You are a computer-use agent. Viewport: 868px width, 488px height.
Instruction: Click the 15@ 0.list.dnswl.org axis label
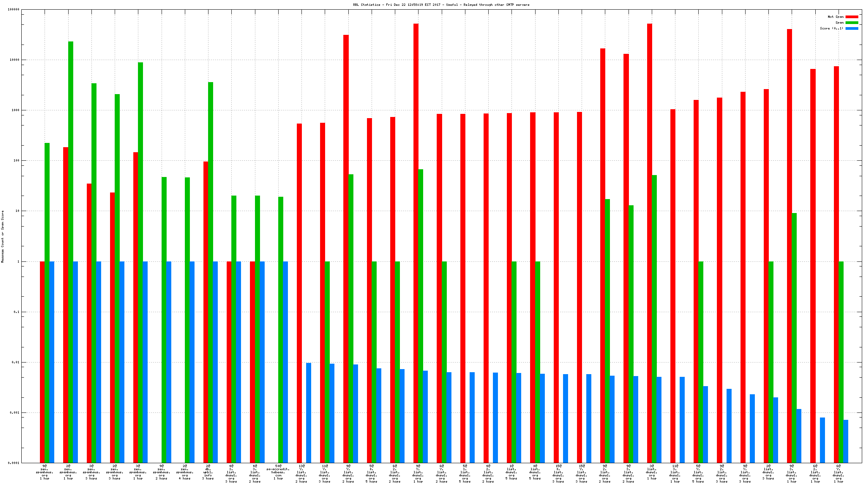click(558, 474)
